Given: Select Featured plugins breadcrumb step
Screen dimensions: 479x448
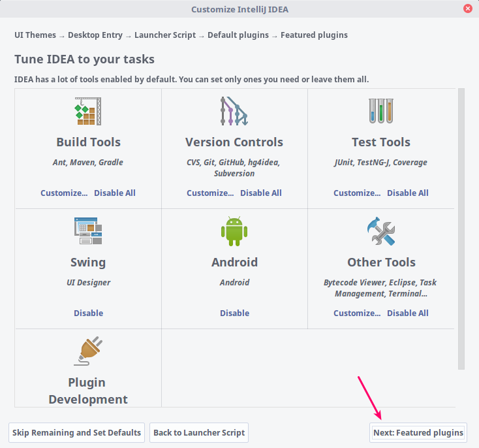Looking at the screenshot, I should tap(314, 35).
